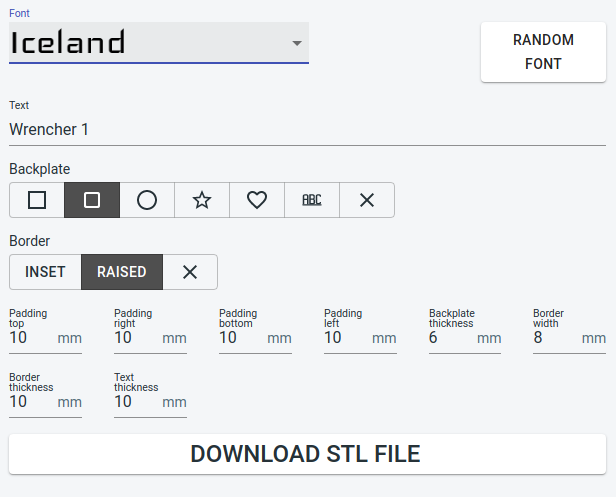Set border style to Raised
The height and width of the screenshot is (497, 616).
pyautogui.click(x=122, y=272)
